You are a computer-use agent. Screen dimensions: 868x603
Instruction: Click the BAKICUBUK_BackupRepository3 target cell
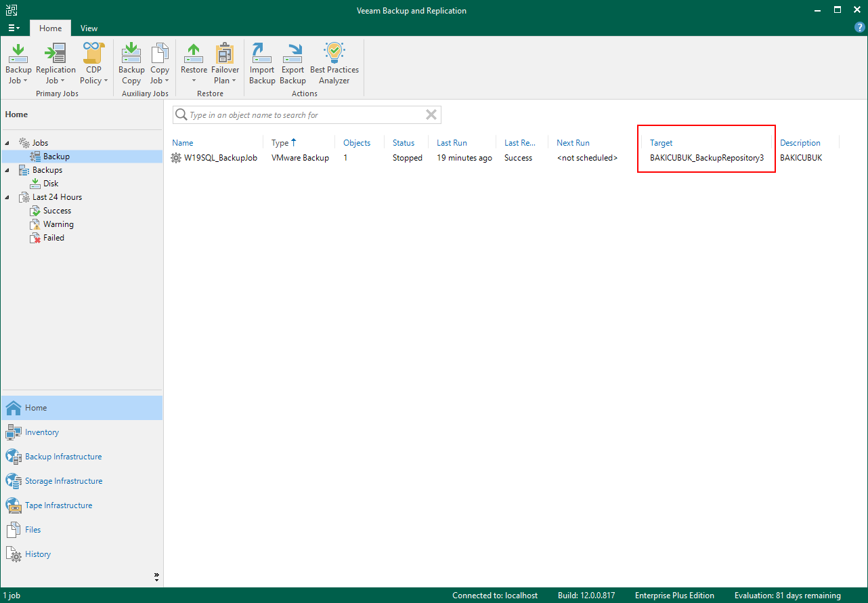coord(707,158)
